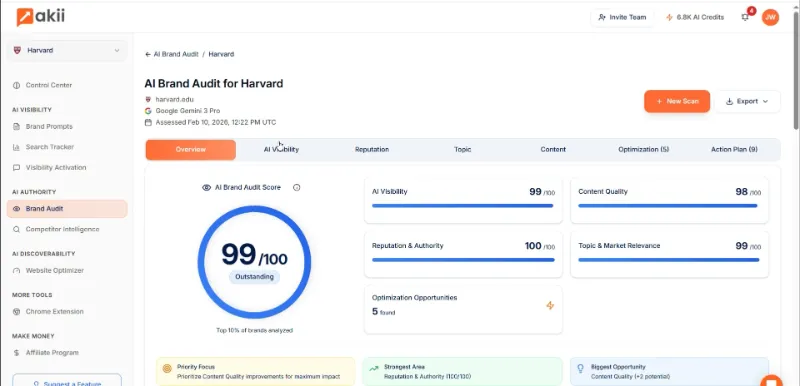Switch to the AI Visibility tab
This screenshot has width=800, height=386.
[x=281, y=149]
